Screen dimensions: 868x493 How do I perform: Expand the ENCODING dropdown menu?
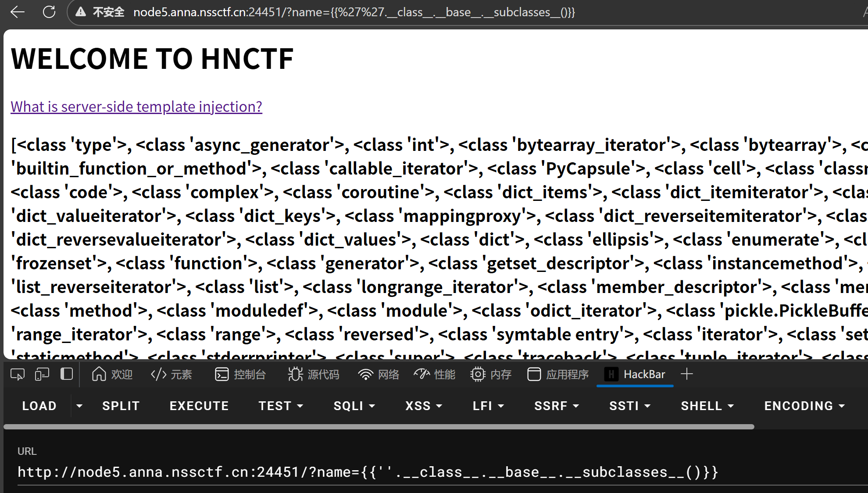[x=804, y=406]
